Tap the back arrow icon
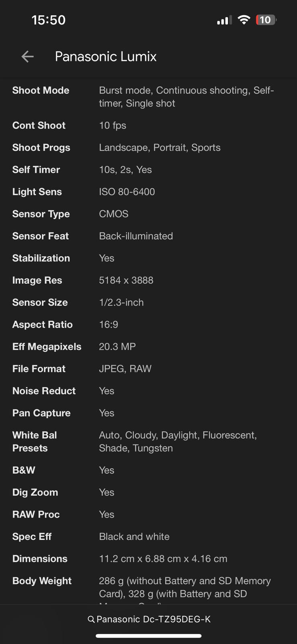This screenshot has height=644, width=297. point(27,57)
